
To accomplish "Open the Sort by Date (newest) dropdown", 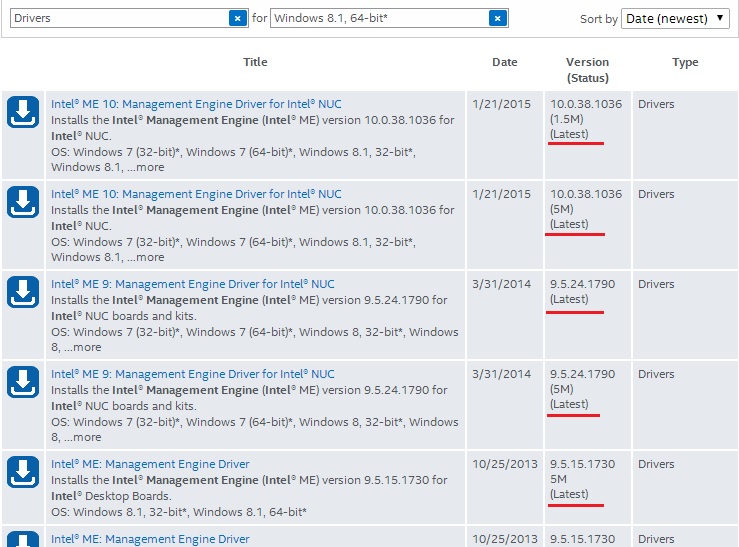I will [675, 18].
